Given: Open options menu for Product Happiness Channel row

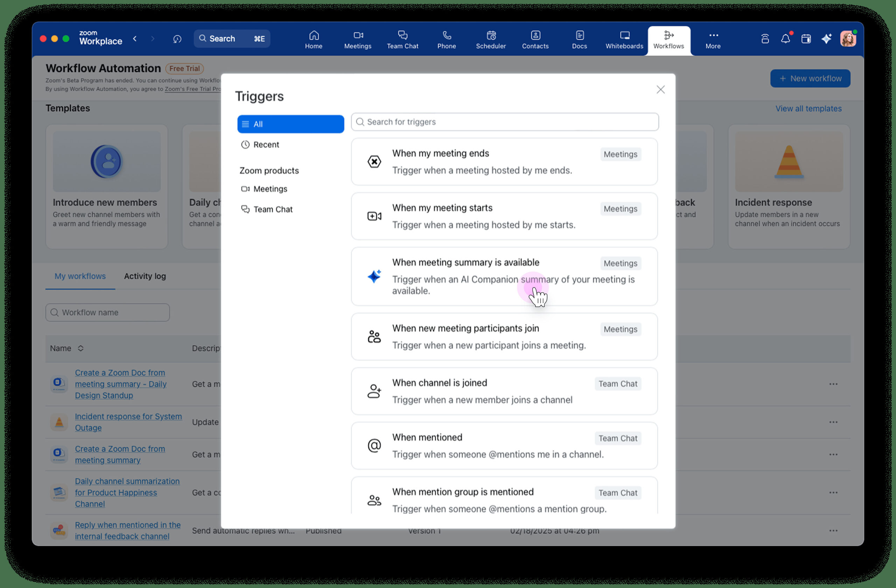Looking at the screenshot, I should point(833,492).
